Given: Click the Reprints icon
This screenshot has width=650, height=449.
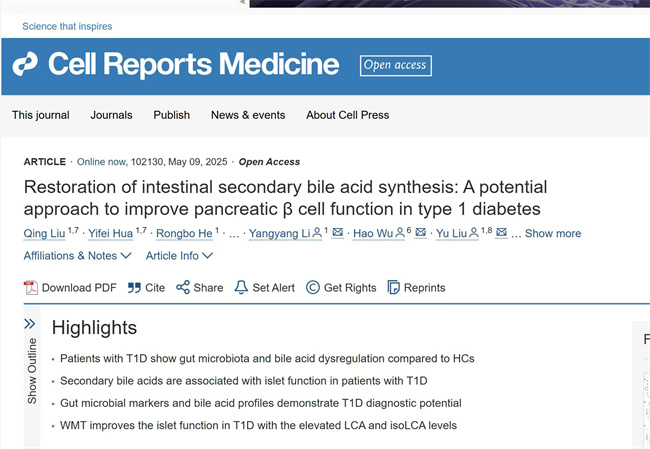Looking at the screenshot, I should (x=393, y=288).
